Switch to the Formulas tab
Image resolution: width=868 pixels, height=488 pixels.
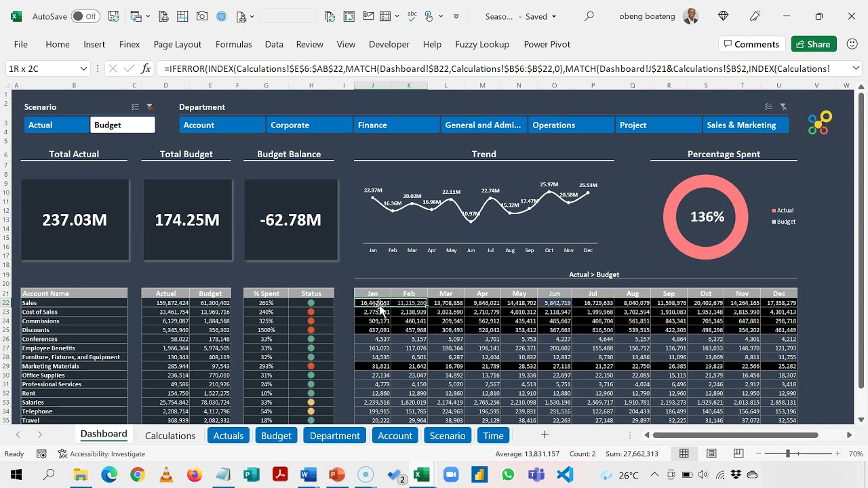tap(234, 44)
